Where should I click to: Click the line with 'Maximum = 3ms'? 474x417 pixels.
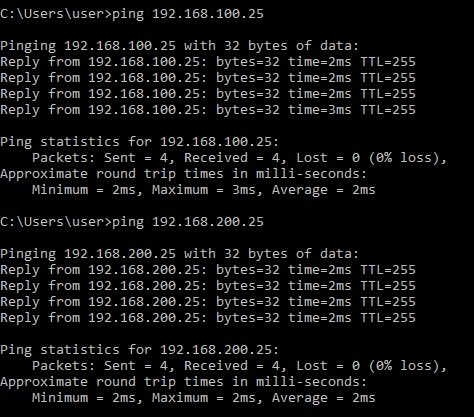[204, 190]
